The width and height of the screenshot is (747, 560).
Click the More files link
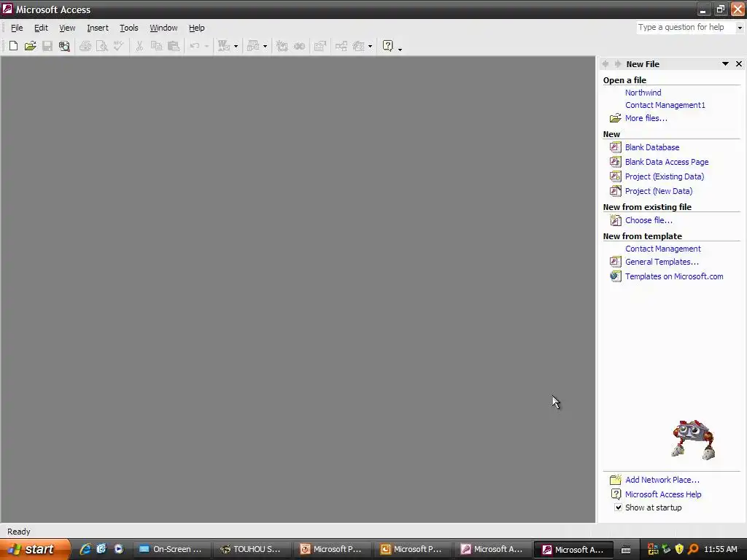[646, 118]
